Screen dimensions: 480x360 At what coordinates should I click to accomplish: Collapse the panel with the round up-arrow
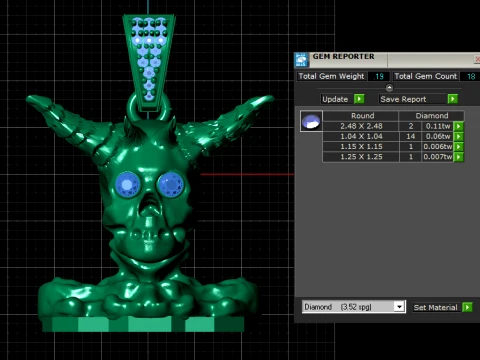389,88
